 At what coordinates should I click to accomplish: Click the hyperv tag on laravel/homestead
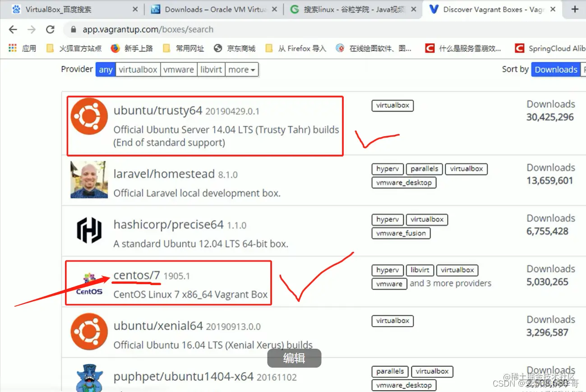pos(388,169)
